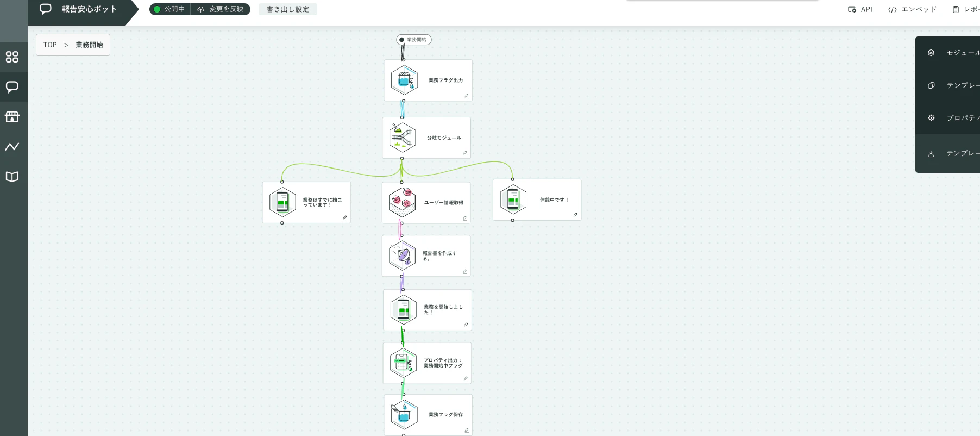Screen dimensions: 980x436
Task: Click the edit pencil on 分岐モジュール node
Action: 465,153
